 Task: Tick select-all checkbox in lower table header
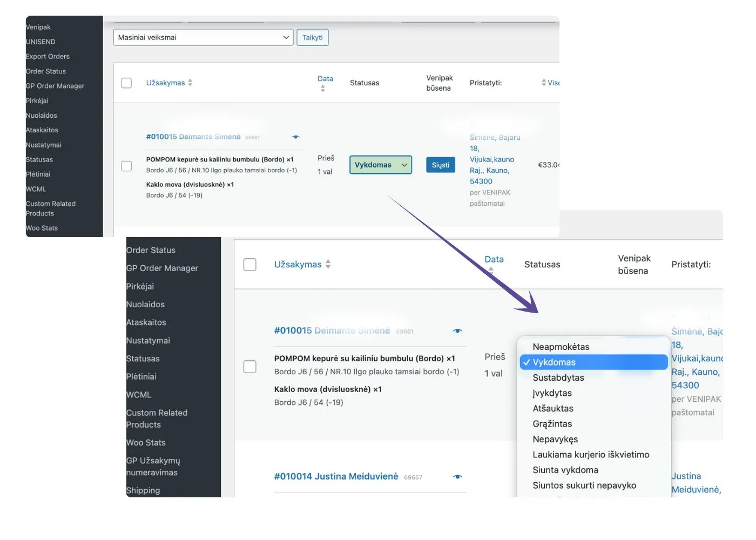coord(250,265)
